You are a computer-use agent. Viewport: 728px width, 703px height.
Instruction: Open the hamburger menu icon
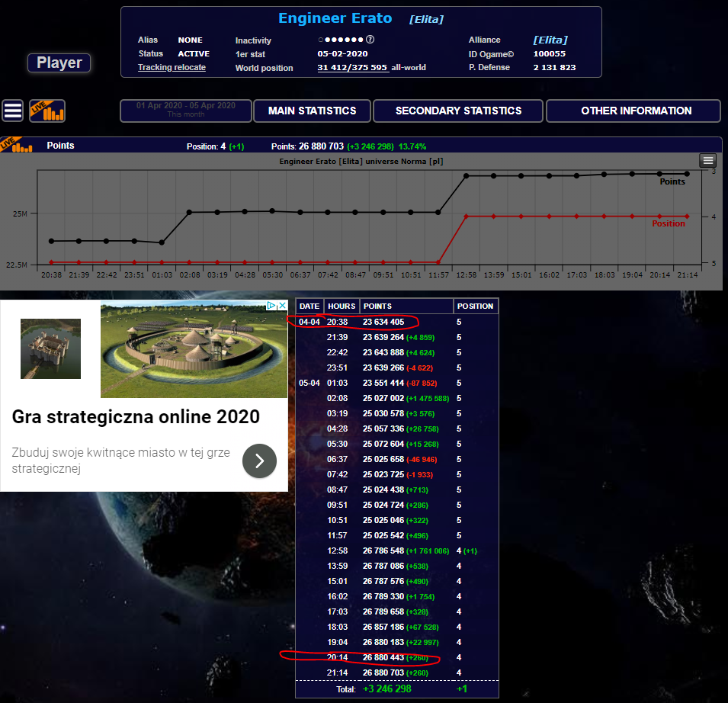pyautogui.click(x=12, y=111)
